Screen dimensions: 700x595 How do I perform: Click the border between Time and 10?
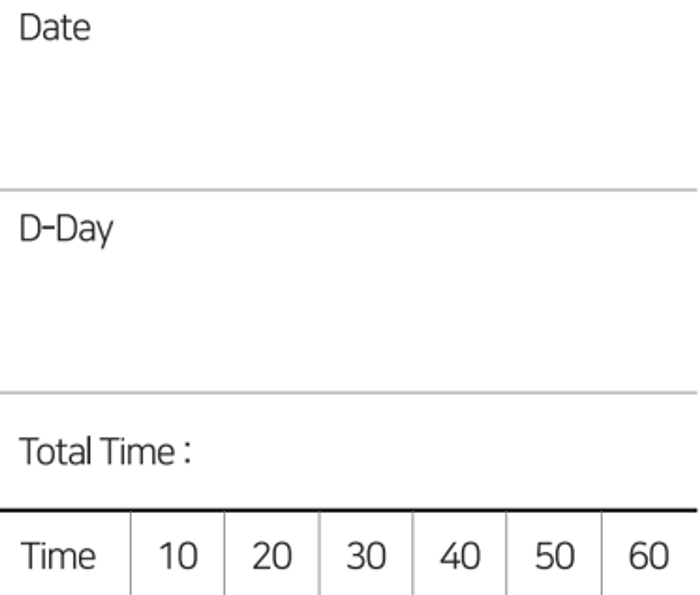point(131,554)
